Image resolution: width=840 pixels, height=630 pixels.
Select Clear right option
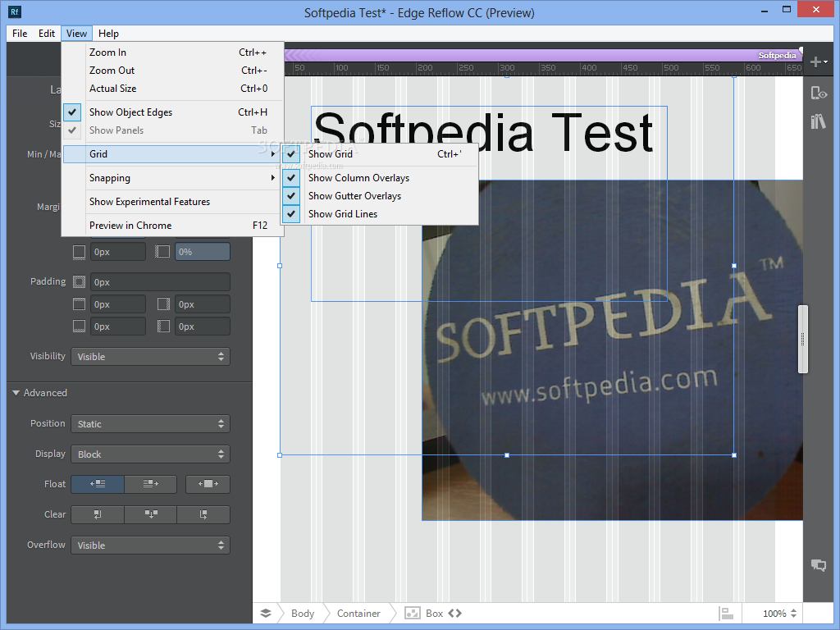203,514
